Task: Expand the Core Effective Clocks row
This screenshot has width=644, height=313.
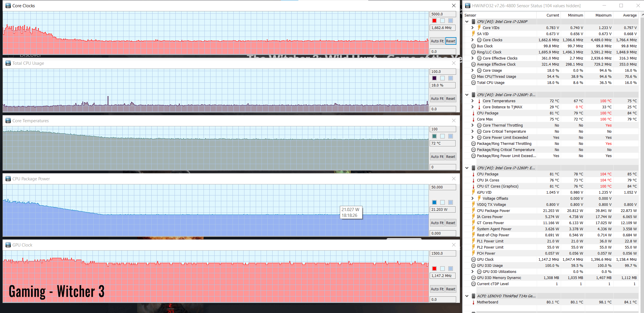Action: click(x=473, y=58)
